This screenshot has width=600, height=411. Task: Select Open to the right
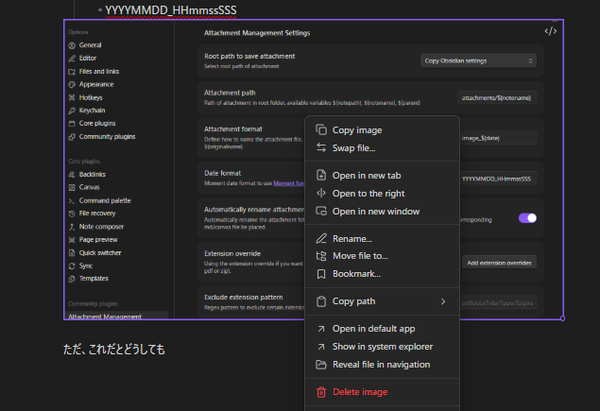tap(382, 194)
